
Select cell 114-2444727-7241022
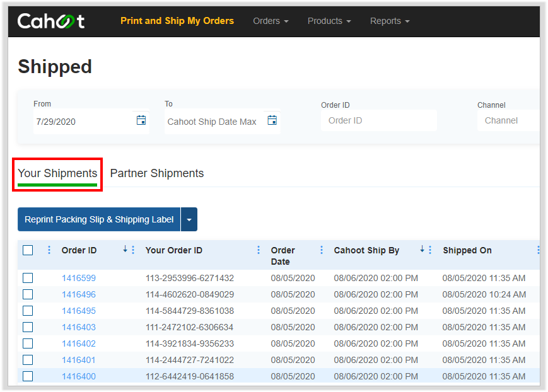[190, 360]
